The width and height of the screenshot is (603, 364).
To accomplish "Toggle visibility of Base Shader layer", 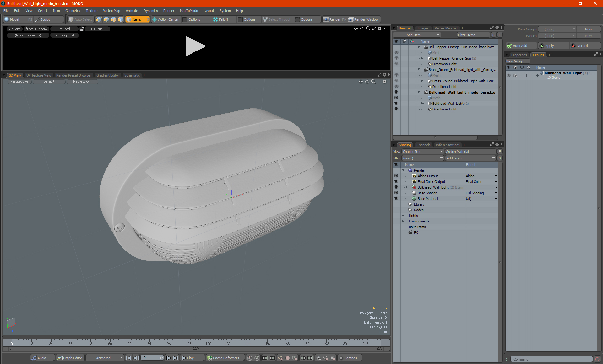I will point(396,193).
